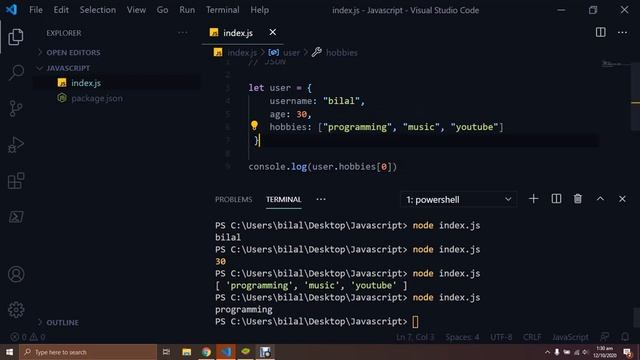Click the Windows taskbar search box
The height and width of the screenshot is (360, 640).
pyautogui.click(x=88, y=352)
